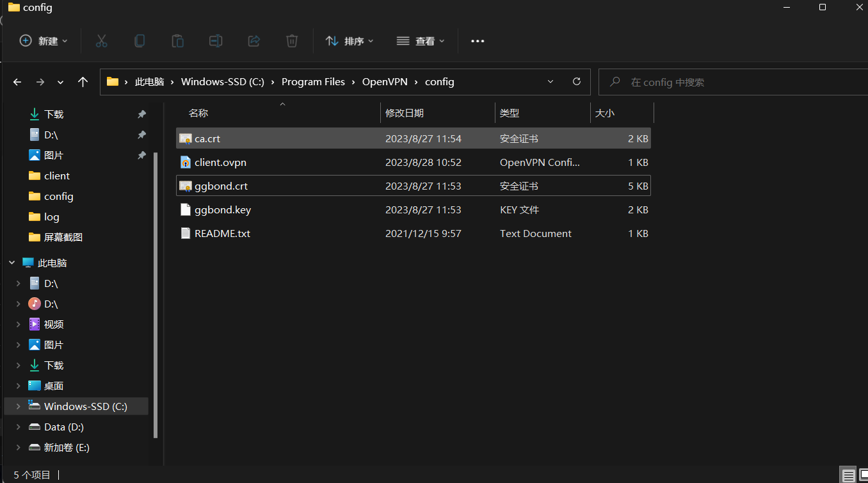This screenshot has width=868, height=483.
Task: Open the address bar history dropdown
Action: pos(551,82)
